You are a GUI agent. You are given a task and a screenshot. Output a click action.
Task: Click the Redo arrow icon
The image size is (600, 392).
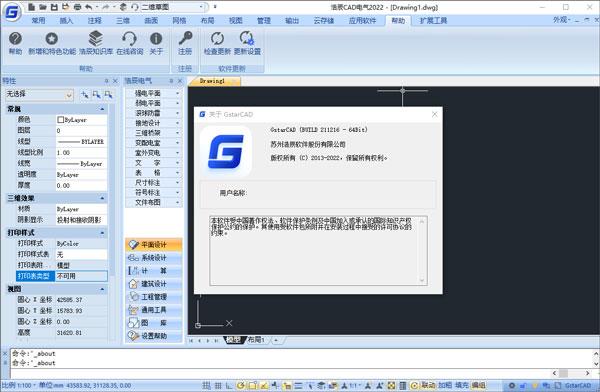click(106, 7)
